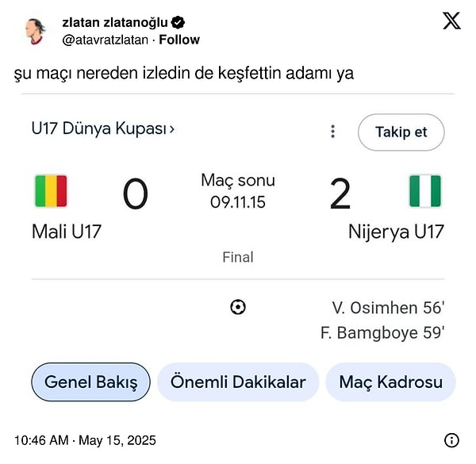The width and height of the screenshot is (476, 464).
Task: Click the Nijerya U17 team name
Action: [396, 232]
